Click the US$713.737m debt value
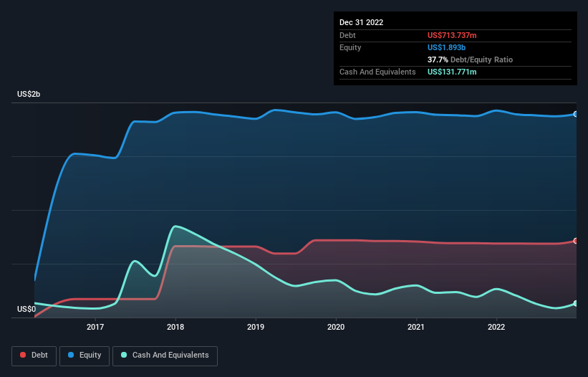 tap(452, 35)
